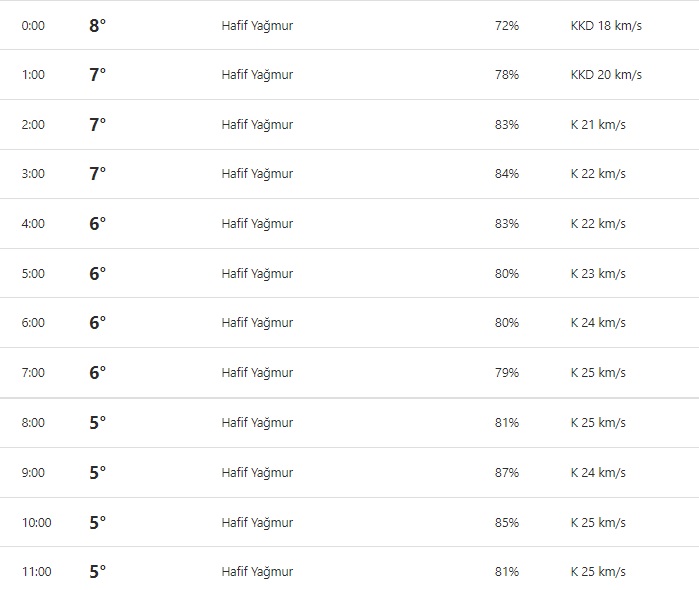Screen dimensions: 699x590
Task: Click Hafif Yağmur in the 10:00 row
Action: click(257, 522)
